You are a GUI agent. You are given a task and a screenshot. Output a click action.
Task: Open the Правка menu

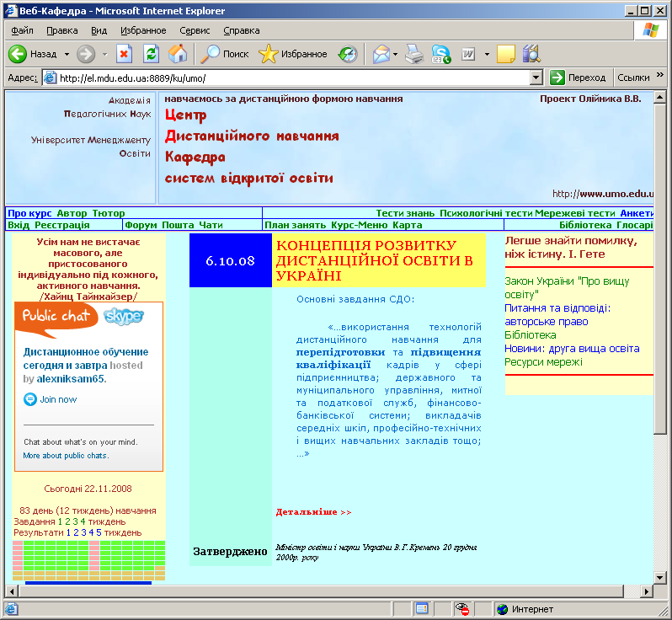(62, 30)
